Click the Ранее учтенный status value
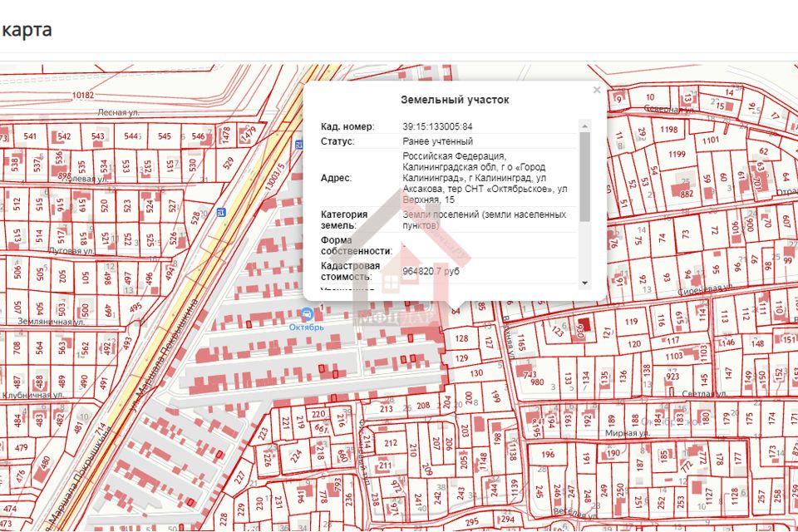Screen dimensions: 798x532 pyautogui.click(x=437, y=141)
